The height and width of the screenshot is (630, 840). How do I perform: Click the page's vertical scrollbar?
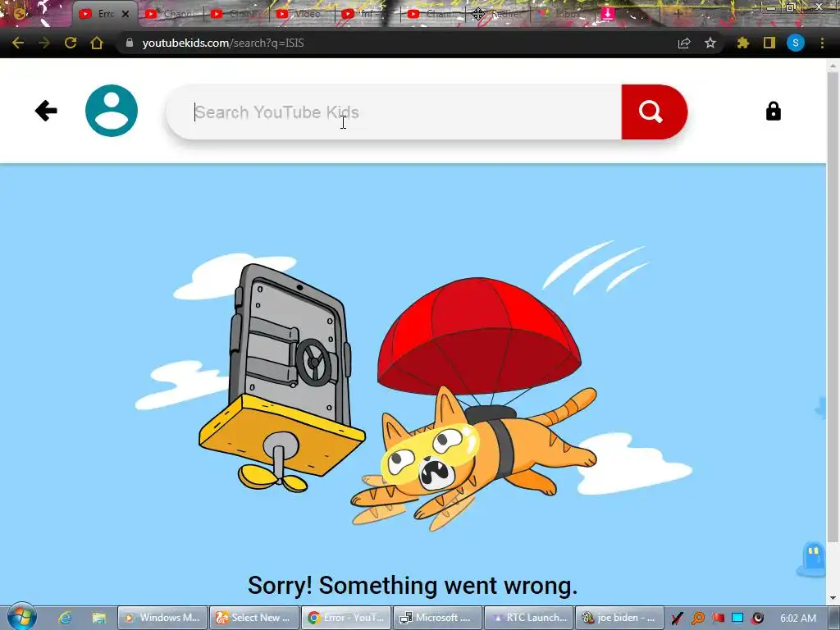click(x=833, y=305)
